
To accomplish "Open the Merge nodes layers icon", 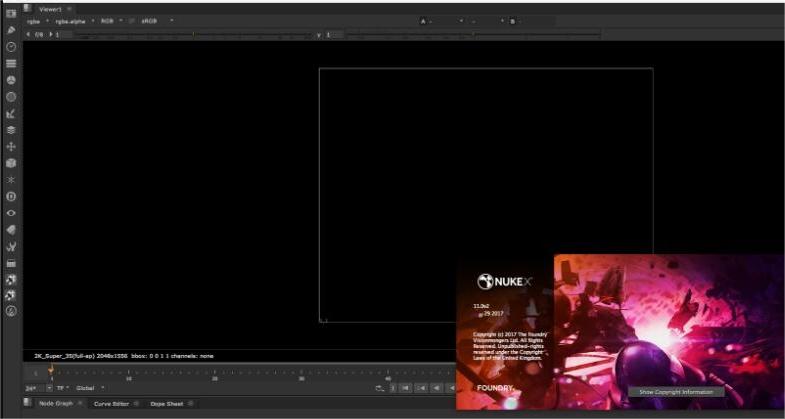I will 11,130.
